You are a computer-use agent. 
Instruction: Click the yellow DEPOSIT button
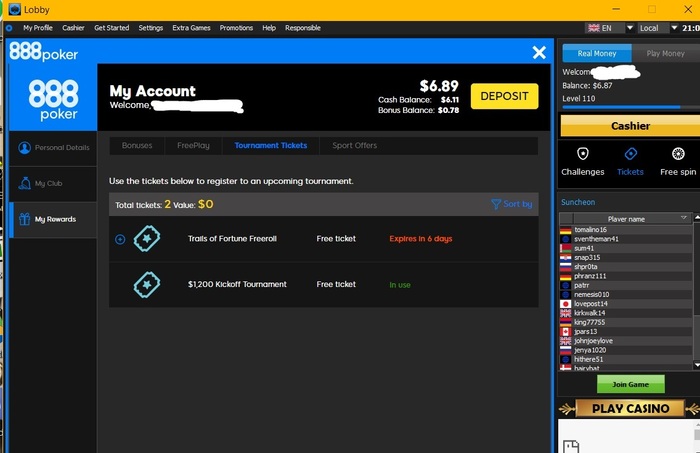click(x=504, y=96)
